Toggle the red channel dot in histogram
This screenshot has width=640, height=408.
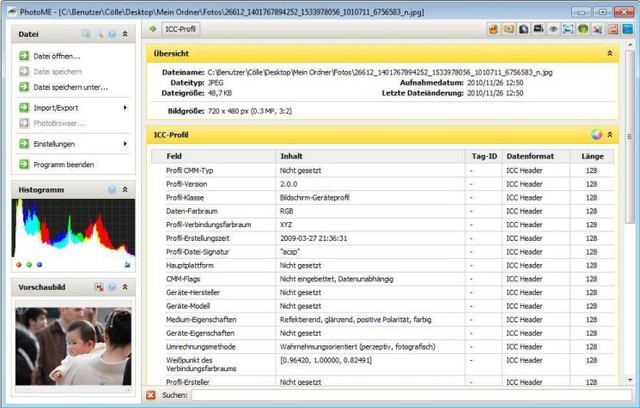click(x=19, y=265)
